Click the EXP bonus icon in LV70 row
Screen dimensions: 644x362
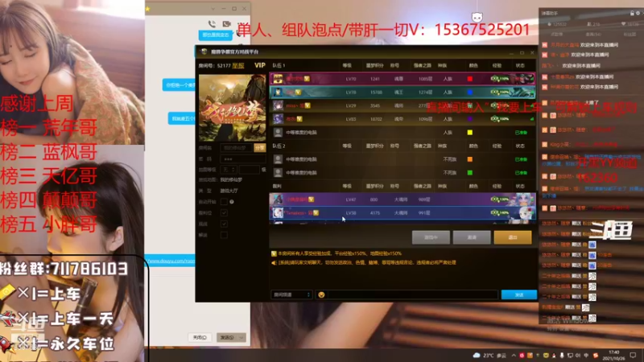[500, 78]
